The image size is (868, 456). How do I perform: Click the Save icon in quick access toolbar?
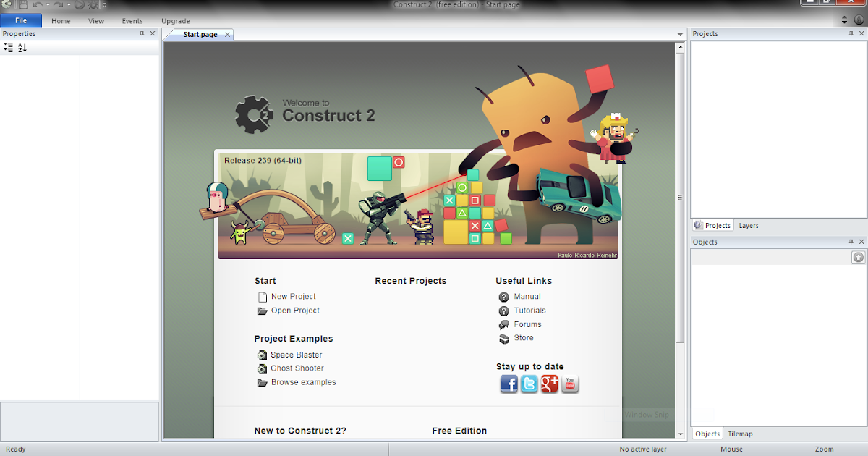(24, 4)
